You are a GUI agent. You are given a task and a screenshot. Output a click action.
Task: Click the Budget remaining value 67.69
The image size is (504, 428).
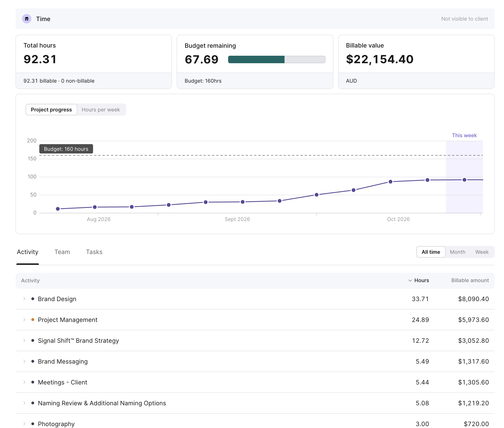tap(201, 59)
